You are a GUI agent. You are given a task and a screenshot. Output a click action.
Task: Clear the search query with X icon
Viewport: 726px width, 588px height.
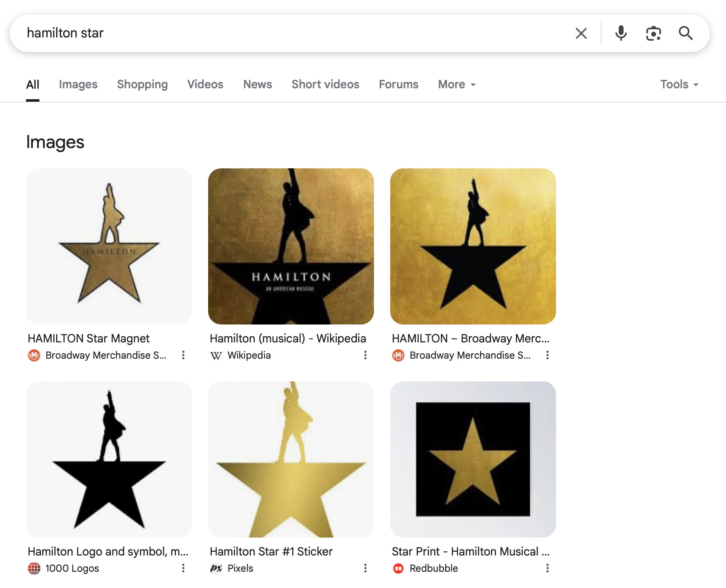tap(581, 33)
